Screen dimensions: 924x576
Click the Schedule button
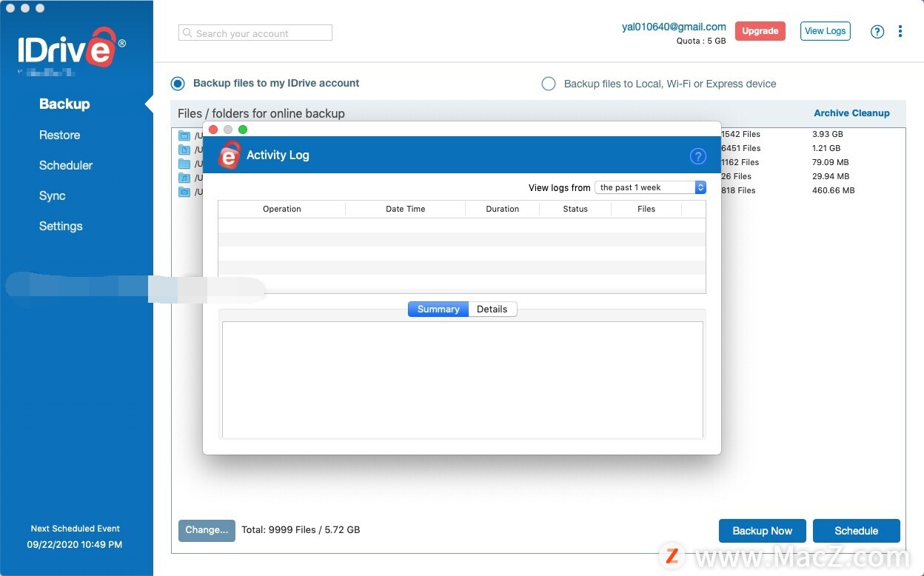(857, 531)
